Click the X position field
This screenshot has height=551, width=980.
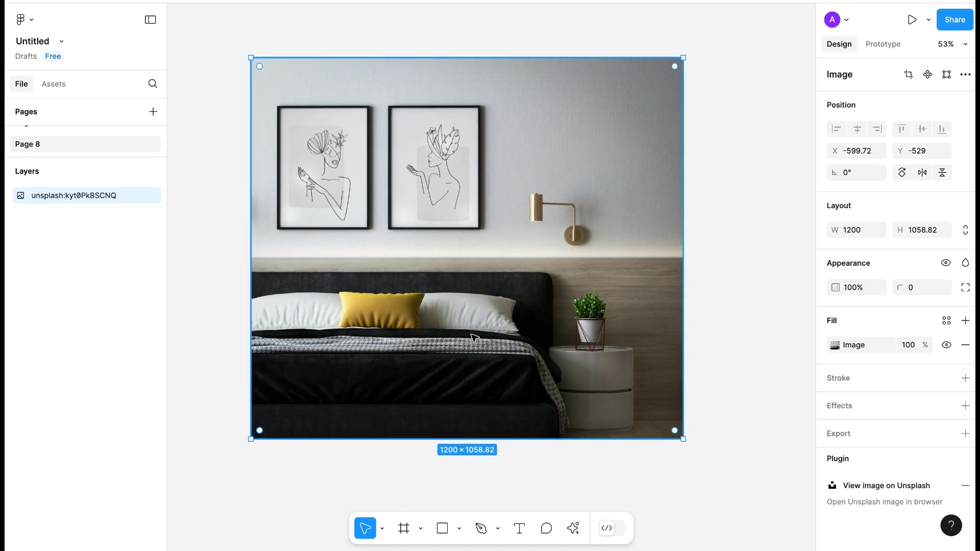(x=856, y=151)
